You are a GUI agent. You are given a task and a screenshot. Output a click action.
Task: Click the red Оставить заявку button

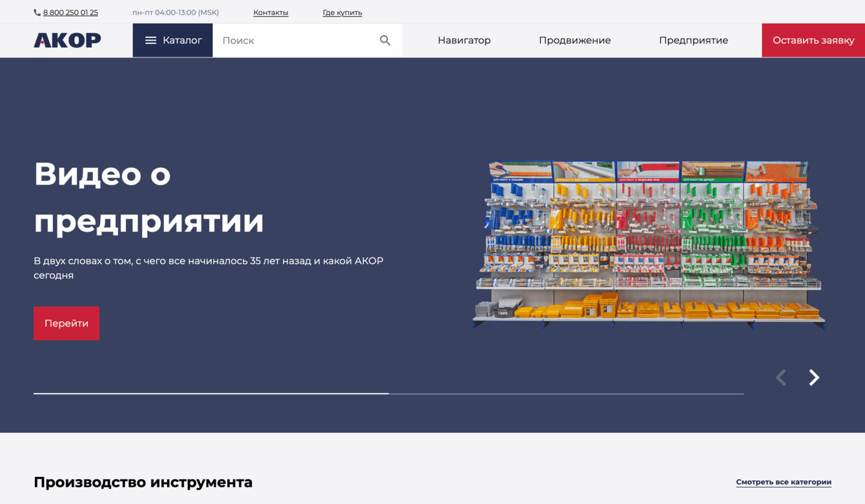[x=813, y=40]
